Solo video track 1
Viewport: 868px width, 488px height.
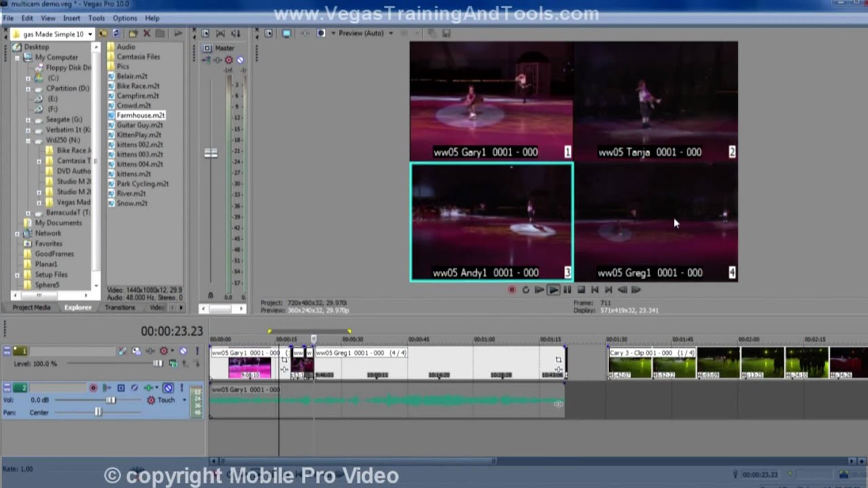point(197,350)
